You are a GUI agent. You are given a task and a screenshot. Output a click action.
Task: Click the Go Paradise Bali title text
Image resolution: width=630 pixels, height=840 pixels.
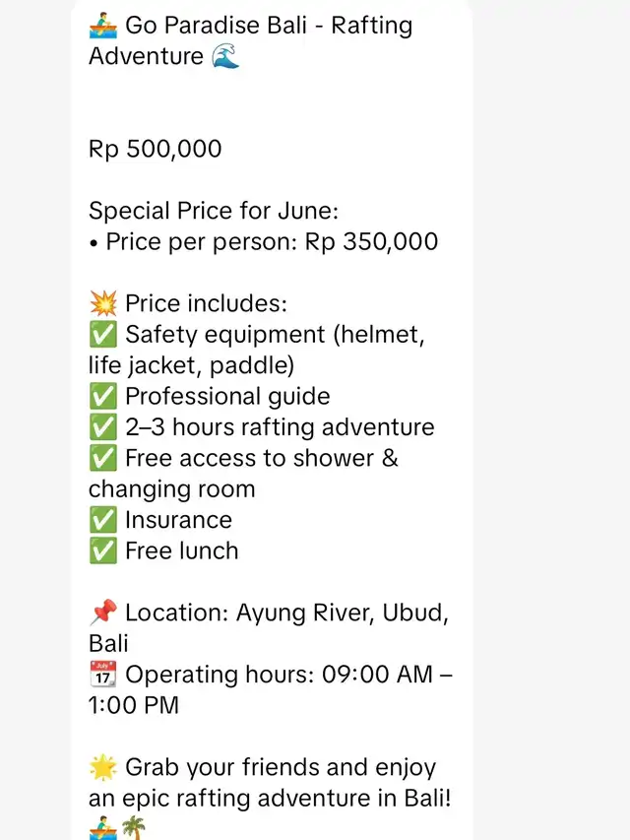(216, 26)
